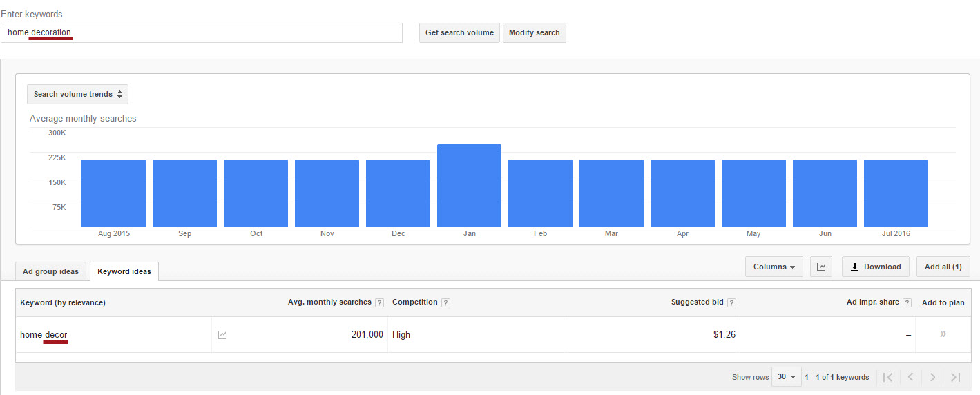Select the Keyword ideas tab
The width and height of the screenshot is (980, 395).
click(124, 271)
